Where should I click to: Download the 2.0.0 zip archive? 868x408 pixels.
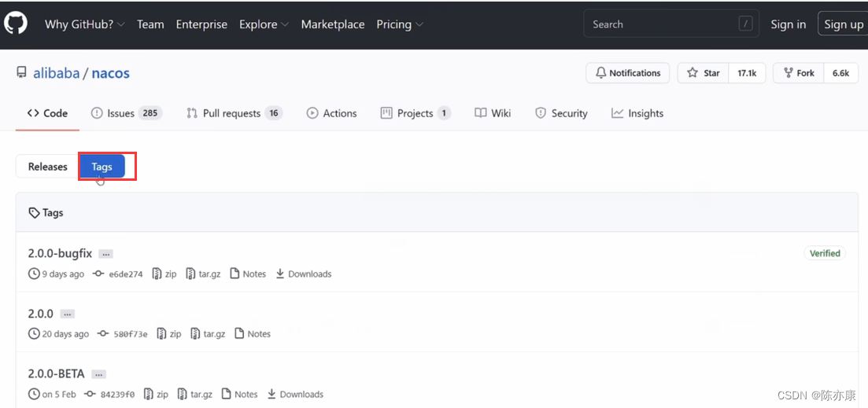(169, 334)
